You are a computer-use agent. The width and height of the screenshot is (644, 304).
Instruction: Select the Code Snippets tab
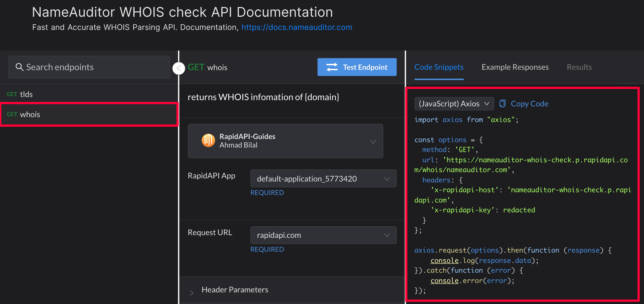pyautogui.click(x=439, y=67)
